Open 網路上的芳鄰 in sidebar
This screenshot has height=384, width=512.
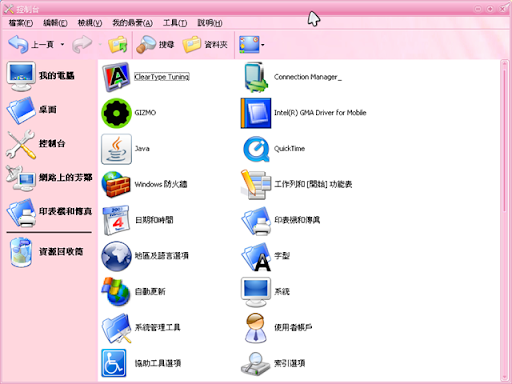(49, 178)
